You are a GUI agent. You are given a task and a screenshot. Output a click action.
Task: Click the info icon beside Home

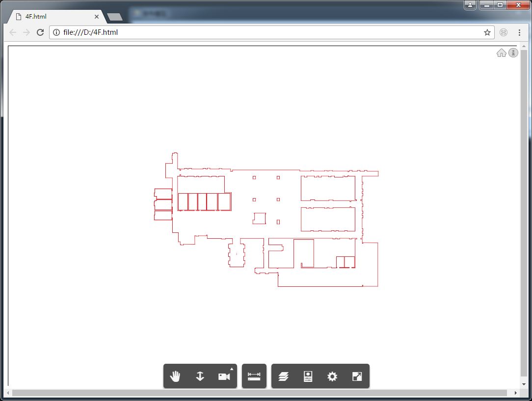click(x=513, y=53)
